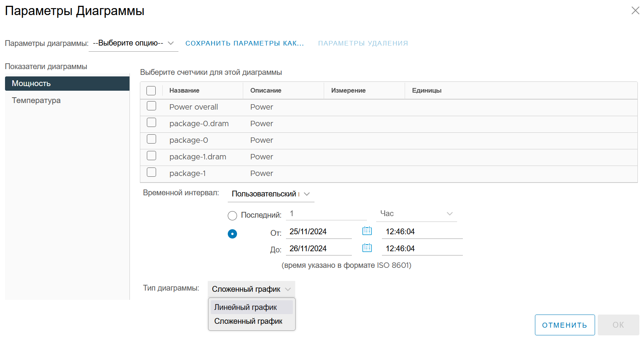Sort by the Название column header
The width and height of the screenshot is (644, 340).
(x=184, y=91)
